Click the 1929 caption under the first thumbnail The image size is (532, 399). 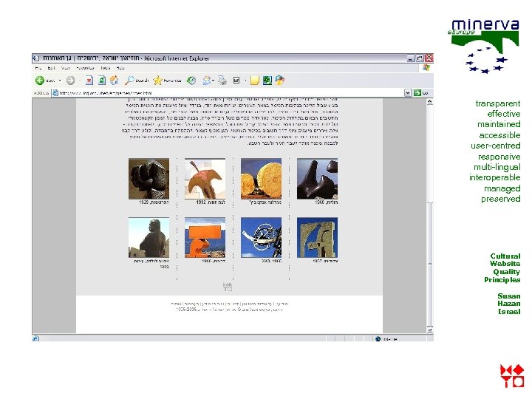coord(154,202)
